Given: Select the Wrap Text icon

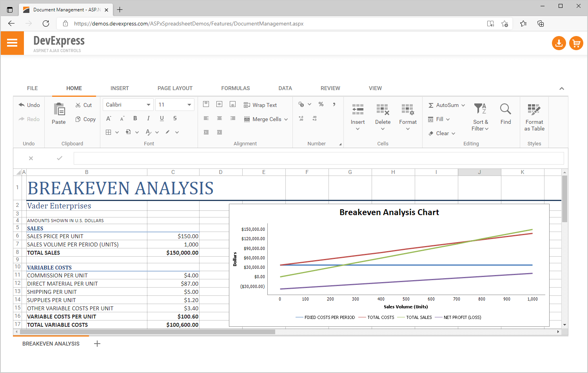Looking at the screenshot, I should [247, 105].
